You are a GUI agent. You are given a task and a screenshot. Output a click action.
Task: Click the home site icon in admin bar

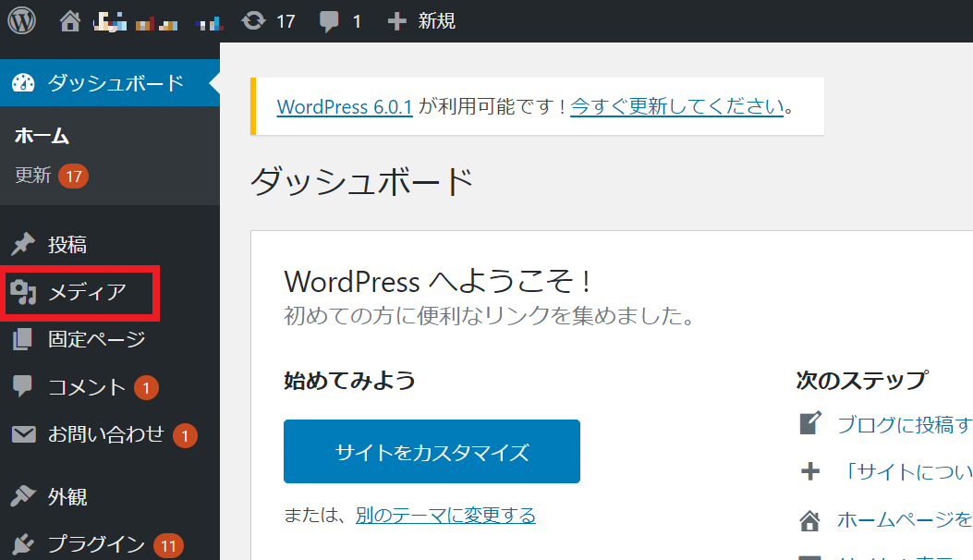70,21
